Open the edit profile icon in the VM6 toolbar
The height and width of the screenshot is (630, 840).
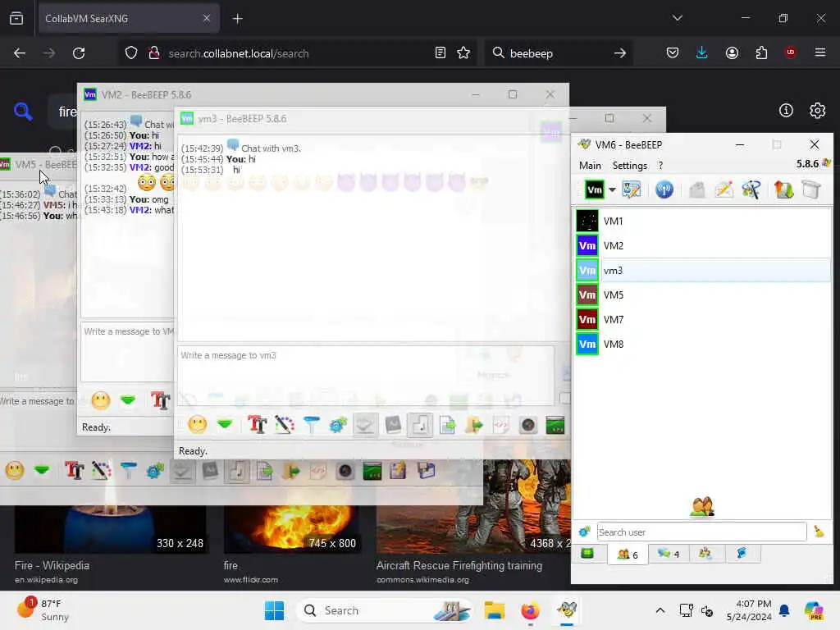[632, 189]
